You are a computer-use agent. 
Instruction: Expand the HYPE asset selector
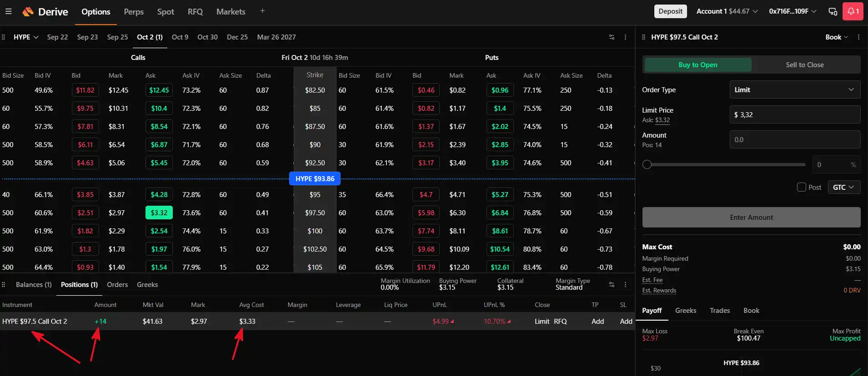[26, 37]
